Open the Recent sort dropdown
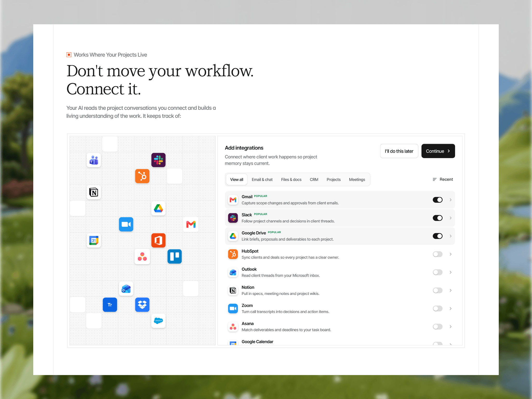Image resolution: width=532 pixels, height=399 pixels. pyautogui.click(x=443, y=179)
